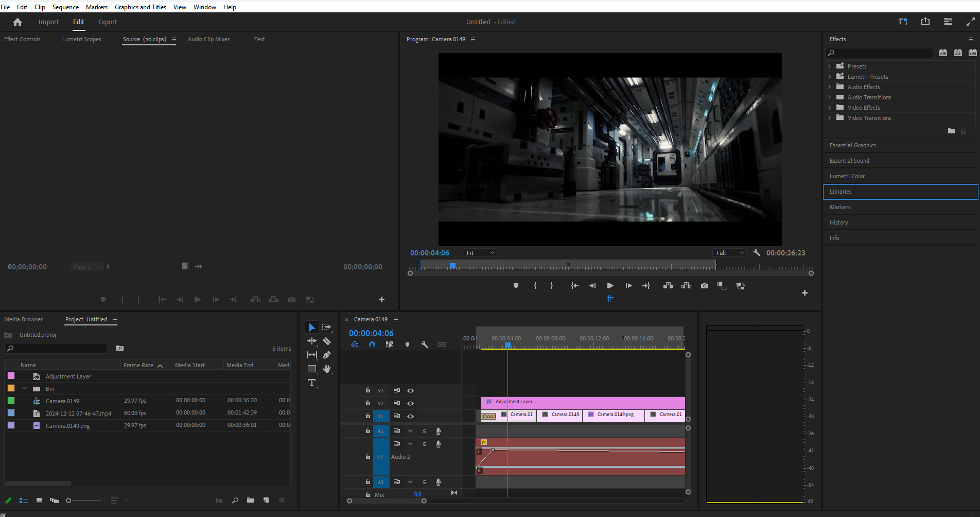
Task: Switch to Media Browser tab
Action: 23,319
